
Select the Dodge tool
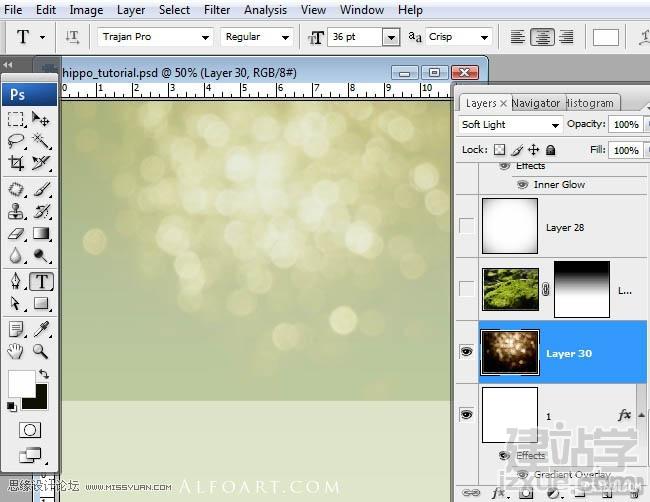pyautogui.click(x=41, y=256)
